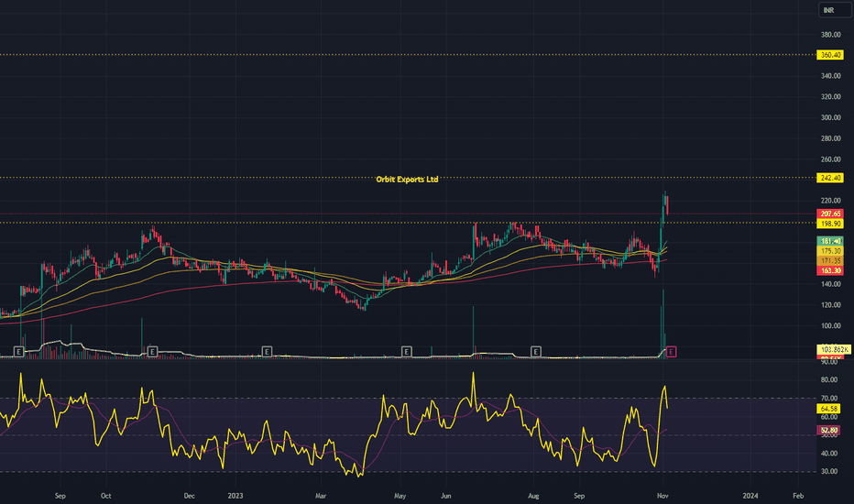
Task: Click the 2024 label on time axis
Action: click(750, 496)
